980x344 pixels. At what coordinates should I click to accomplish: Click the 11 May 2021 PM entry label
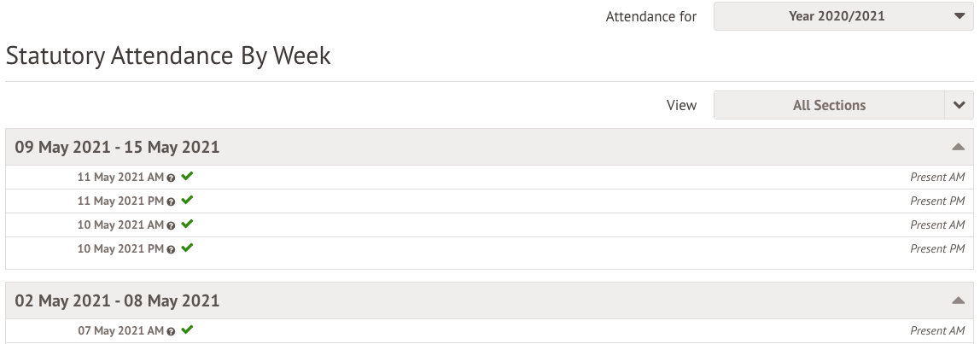120,201
